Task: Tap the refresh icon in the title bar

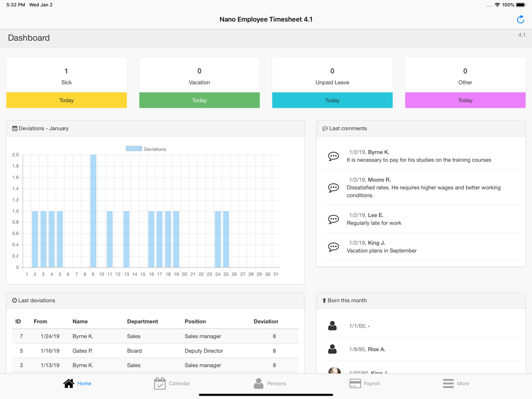Action: coord(520,20)
